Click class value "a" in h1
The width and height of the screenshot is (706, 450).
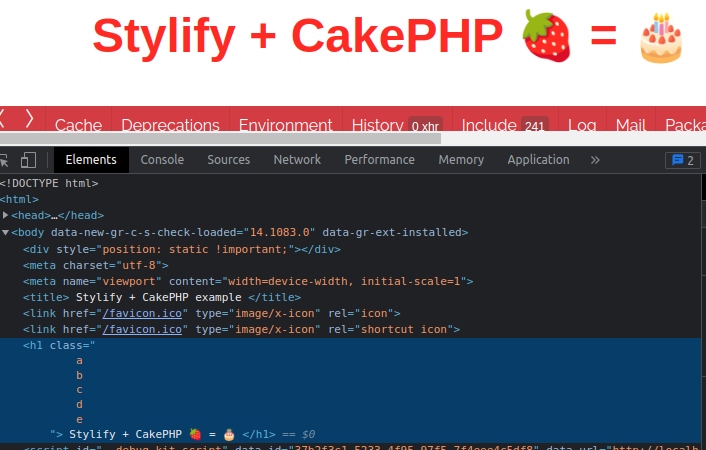coord(79,361)
